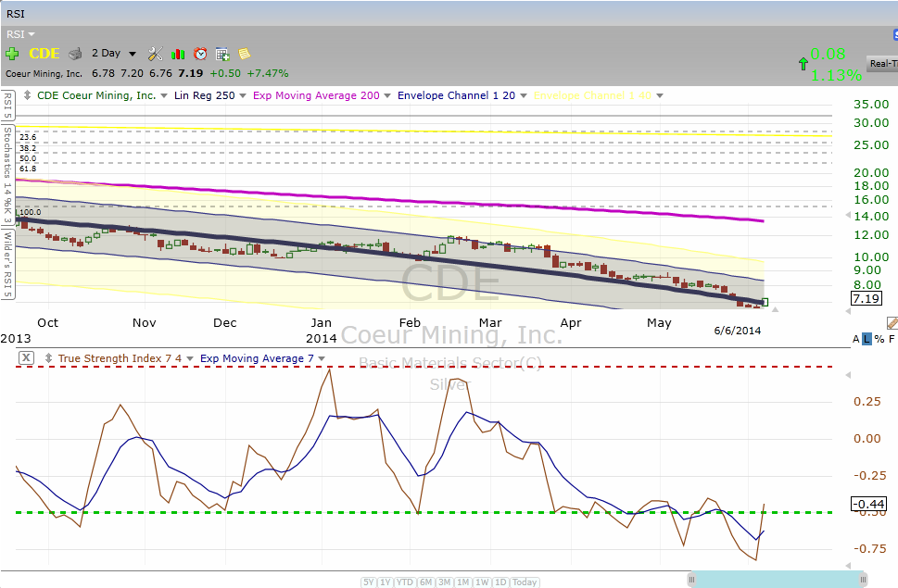Click the light blue time range scrollbar

pos(778,580)
